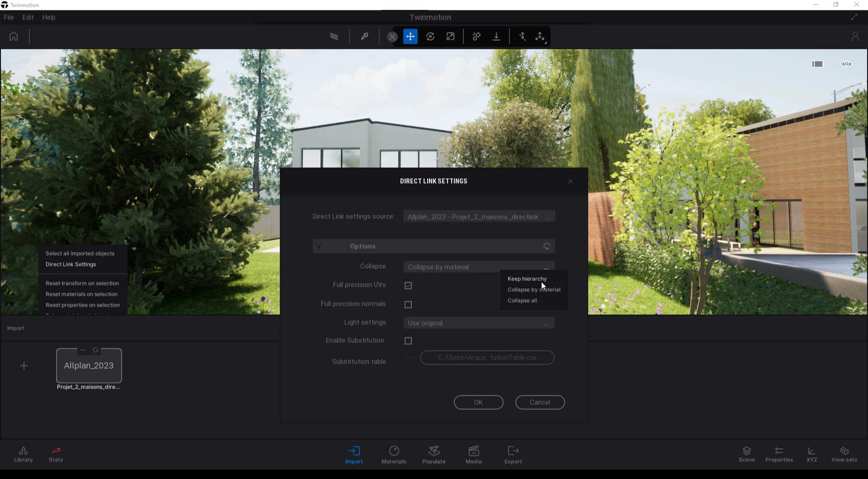This screenshot has height=479, width=868.
Task: Choose Keep hierarchy option
Action: pos(527,279)
